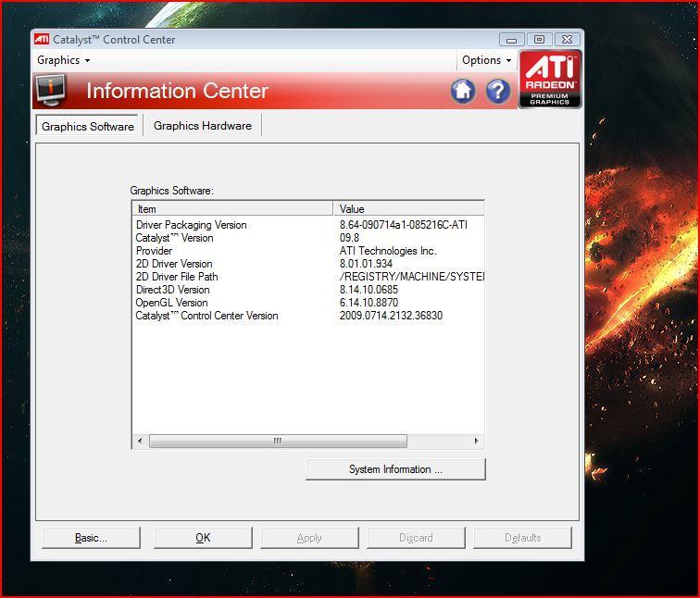Click the value 8.64-090714a1-085216C-ATI
Viewport: 700px width, 598px height.
coord(403,225)
